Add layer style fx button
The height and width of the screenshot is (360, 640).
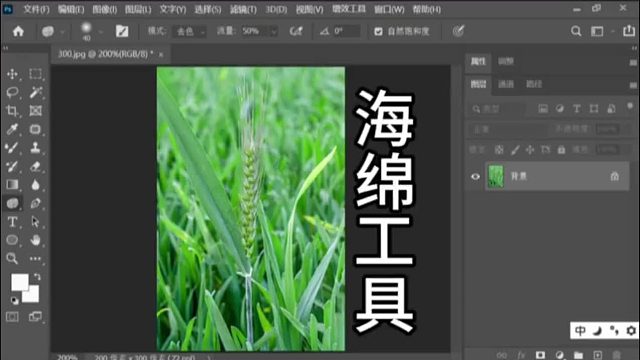(521, 355)
